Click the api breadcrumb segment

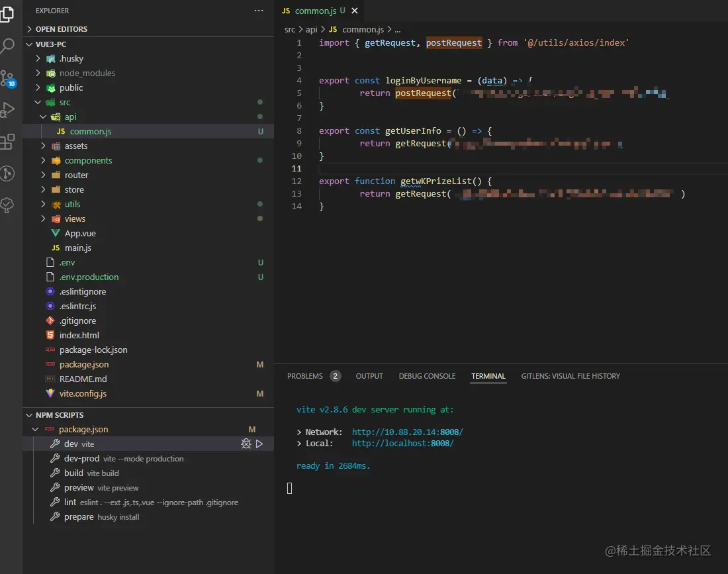click(x=311, y=30)
